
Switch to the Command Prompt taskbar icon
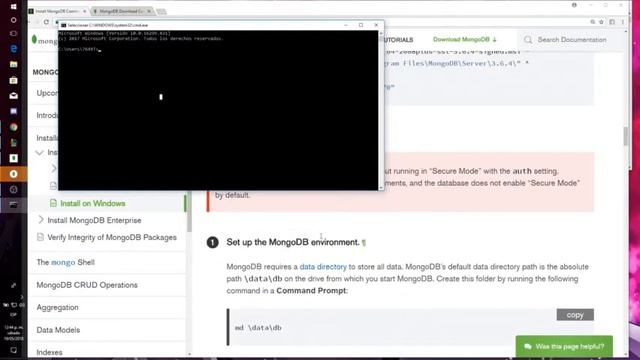[13, 204]
